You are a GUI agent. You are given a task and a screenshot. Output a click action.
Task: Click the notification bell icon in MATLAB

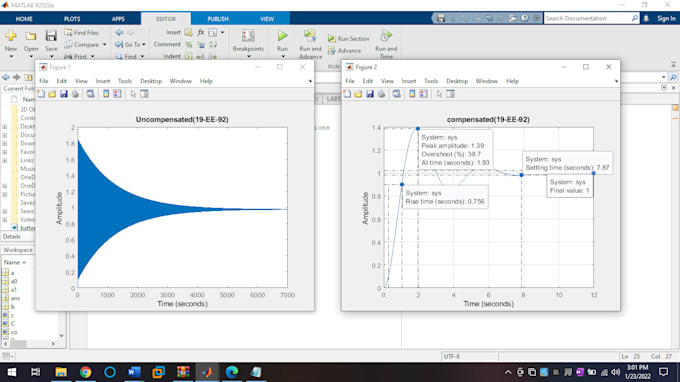646,18
